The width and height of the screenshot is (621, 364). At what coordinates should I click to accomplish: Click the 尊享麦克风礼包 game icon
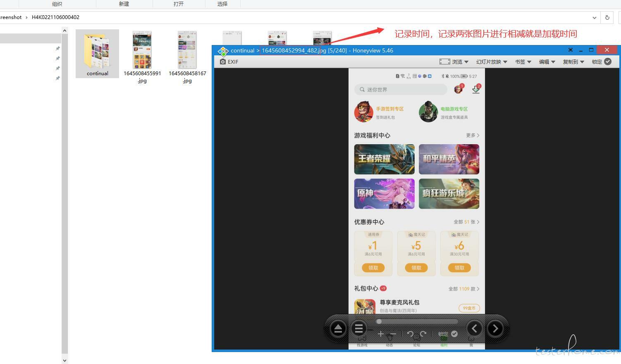point(365,307)
